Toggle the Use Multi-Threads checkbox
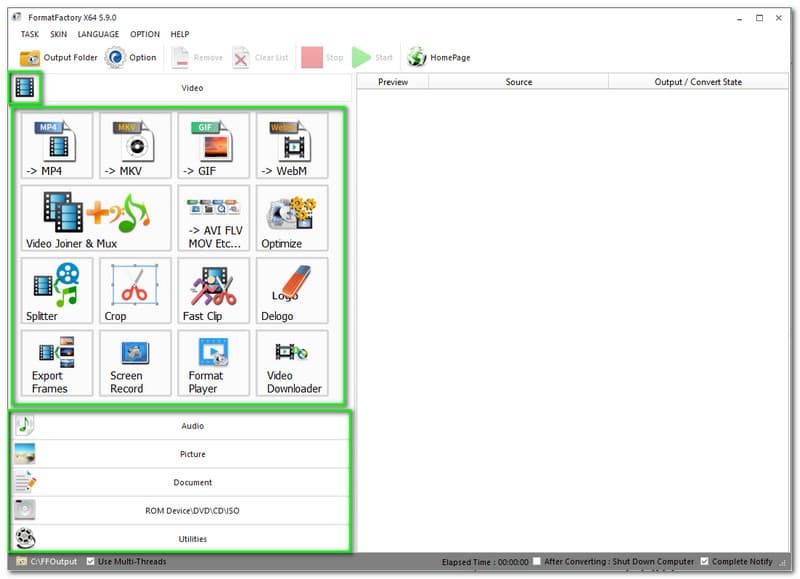800x579 pixels. tap(92, 561)
